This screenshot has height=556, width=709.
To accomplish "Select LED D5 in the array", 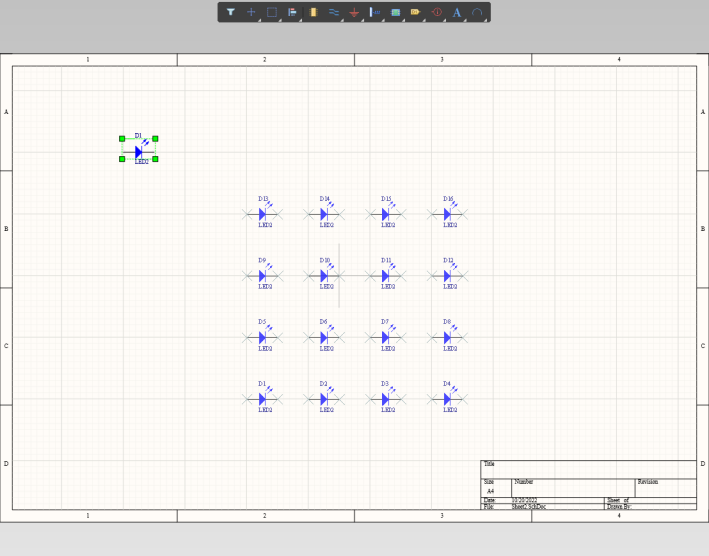I will (x=263, y=338).
